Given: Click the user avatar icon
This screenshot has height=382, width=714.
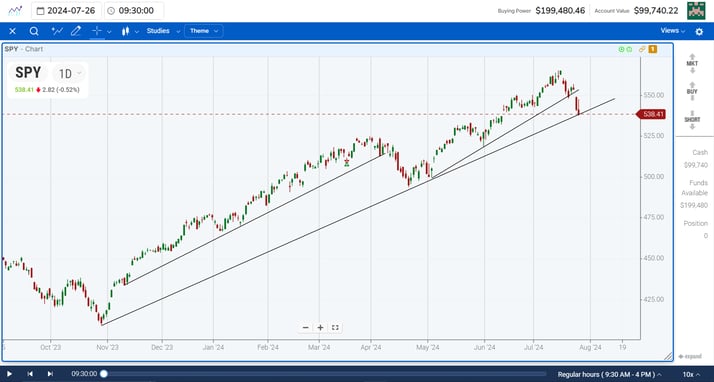Looking at the screenshot, I should tap(696, 10).
